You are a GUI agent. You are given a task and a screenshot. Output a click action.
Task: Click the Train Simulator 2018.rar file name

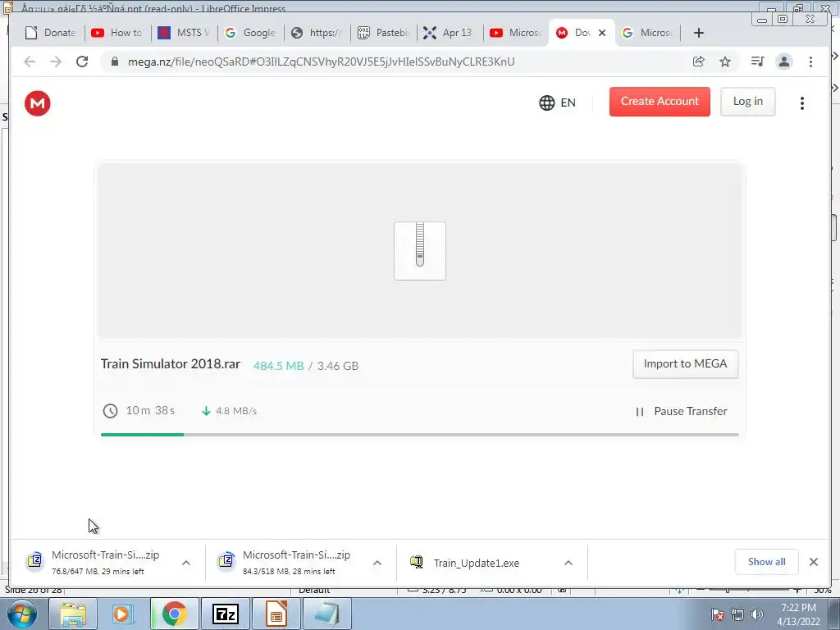[x=171, y=364]
